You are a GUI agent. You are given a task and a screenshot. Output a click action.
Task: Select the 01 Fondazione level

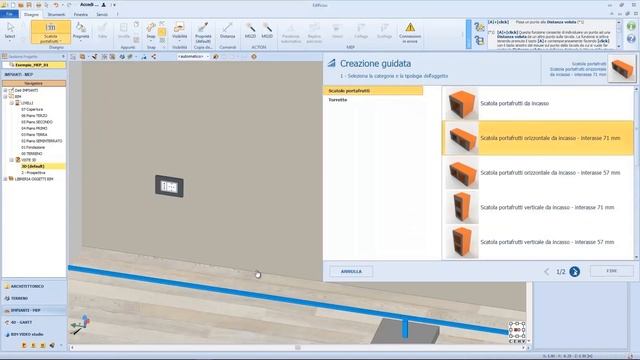33,147
